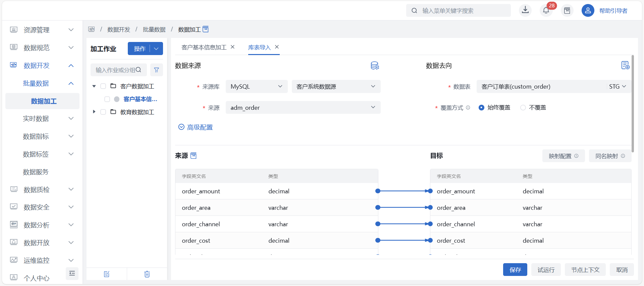Click edit icon at bottom of job panel
Viewport: 644px width, 286px height.
click(x=107, y=274)
